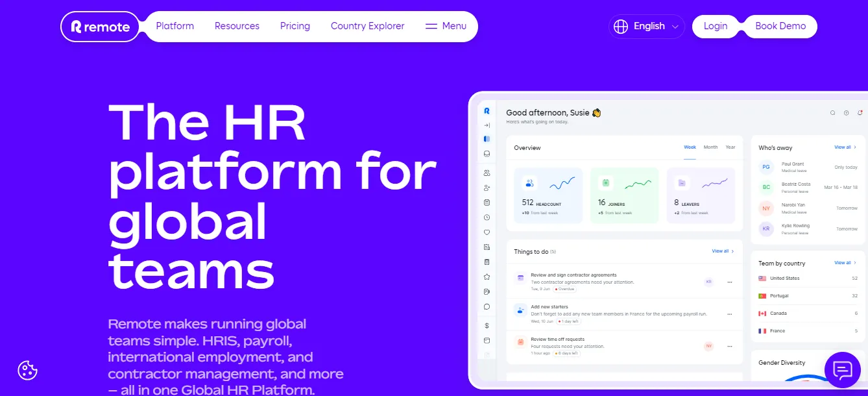Click the Joiners card icon

[606, 183]
